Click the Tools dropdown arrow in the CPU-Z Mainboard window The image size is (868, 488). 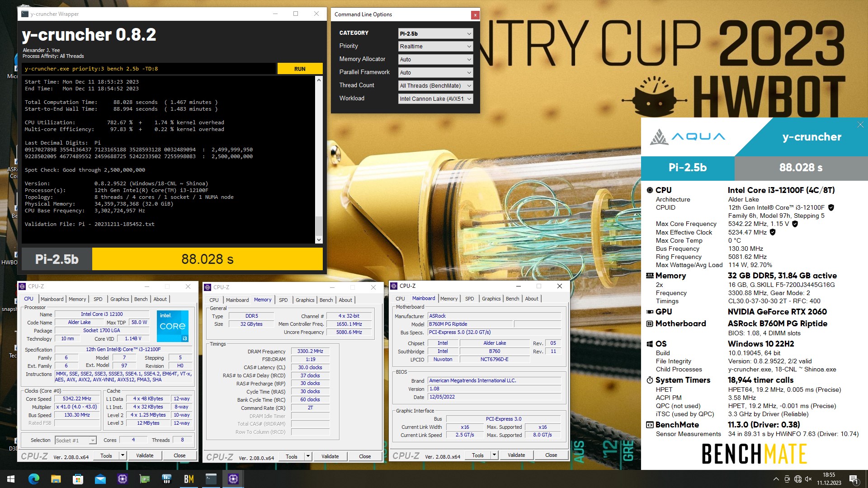click(x=494, y=455)
